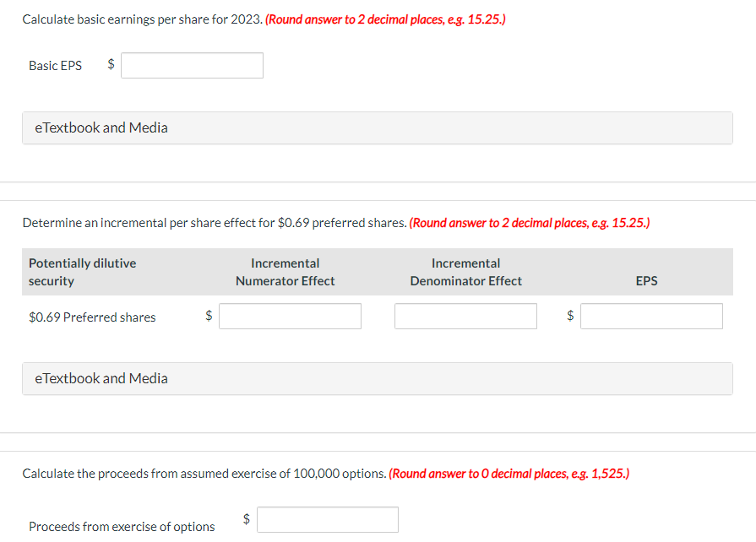
Task: Expand the second eTextbook and Media section
Action: [x=378, y=379]
